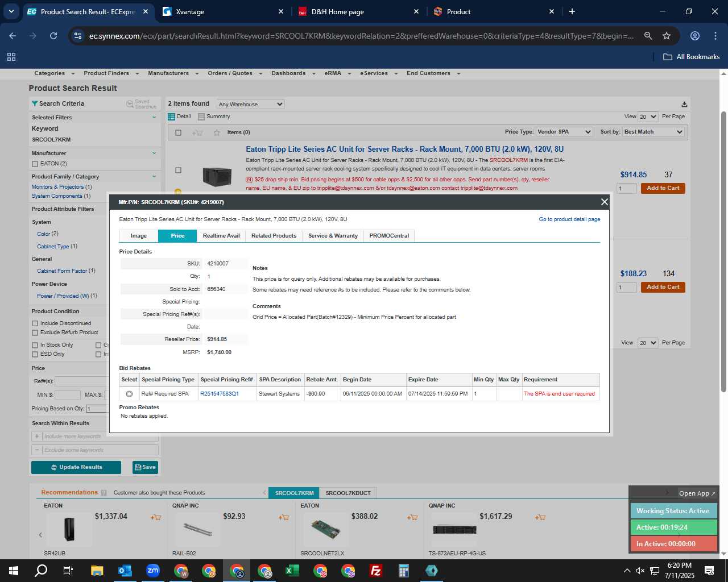Open Excel from the taskbar
This screenshot has height=582, width=728.
pyautogui.click(x=292, y=571)
